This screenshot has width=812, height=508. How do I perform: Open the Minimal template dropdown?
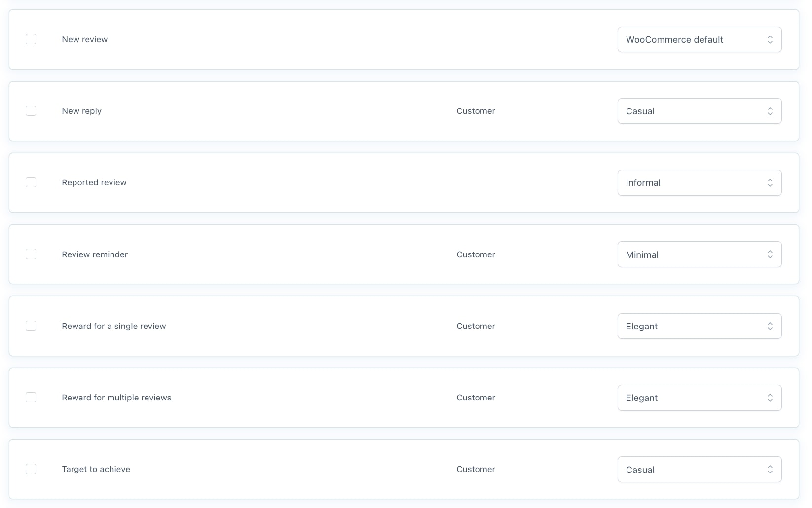699,254
